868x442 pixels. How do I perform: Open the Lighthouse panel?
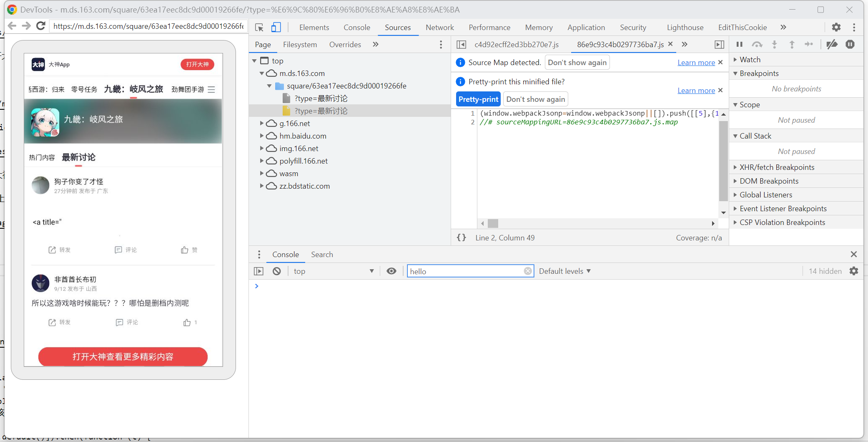685,28
